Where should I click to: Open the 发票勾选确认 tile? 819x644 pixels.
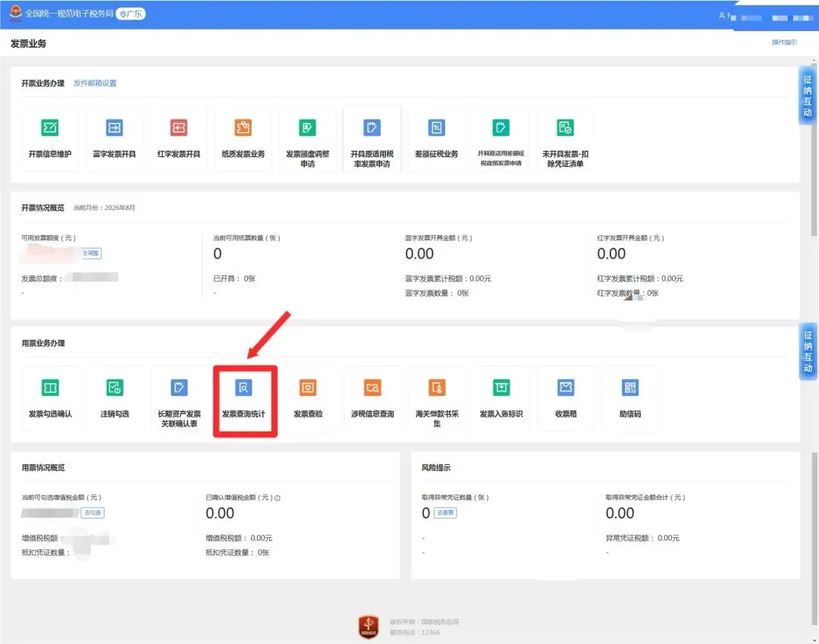coord(50,398)
